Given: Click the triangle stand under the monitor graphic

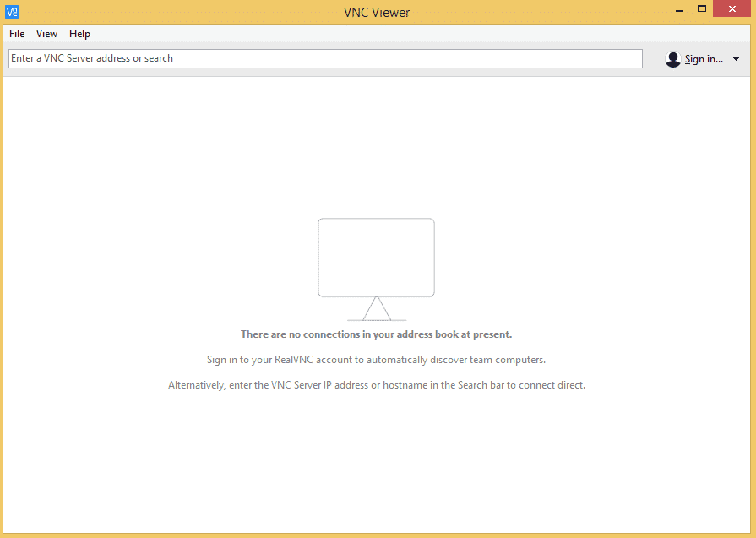Looking at the screenshot, I should [x=376, y=312].
